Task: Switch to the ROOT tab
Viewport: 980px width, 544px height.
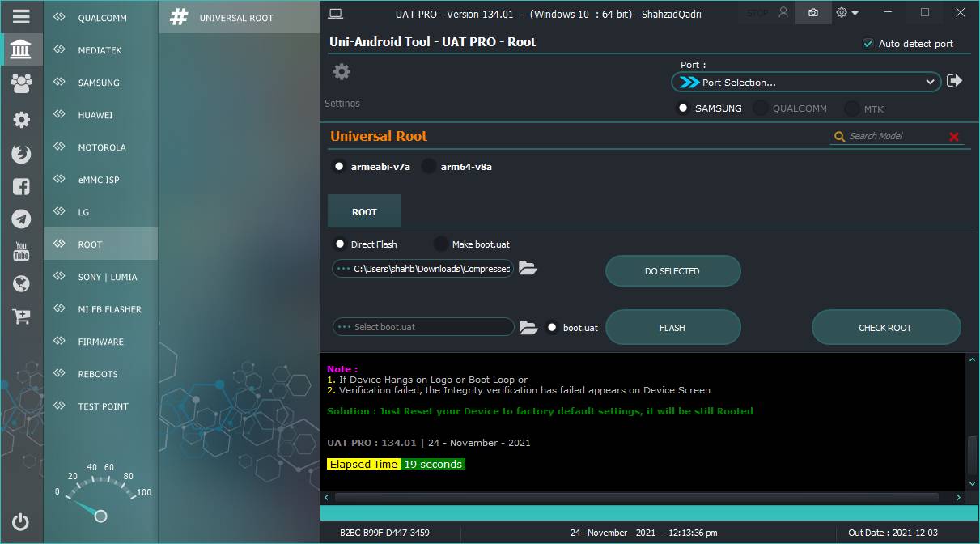Action: (364, 211)
